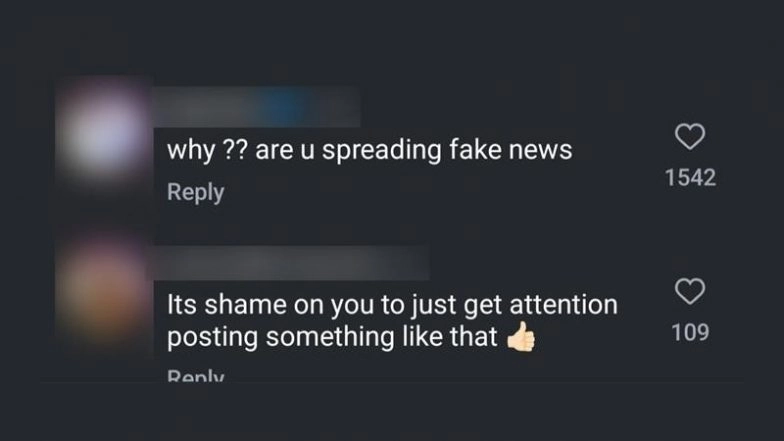Select the "why ?? are u spreading" comment text

click(x=370, y=150)
